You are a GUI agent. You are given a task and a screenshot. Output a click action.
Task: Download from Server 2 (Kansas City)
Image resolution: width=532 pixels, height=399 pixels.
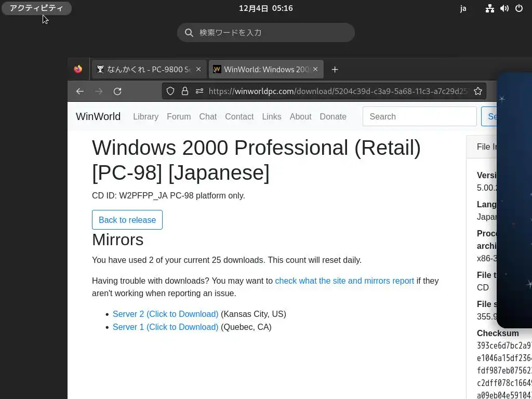point(166,314)
